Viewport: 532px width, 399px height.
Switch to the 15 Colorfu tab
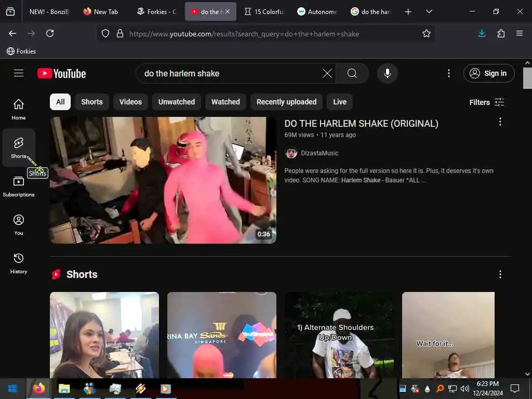(264, 11)
